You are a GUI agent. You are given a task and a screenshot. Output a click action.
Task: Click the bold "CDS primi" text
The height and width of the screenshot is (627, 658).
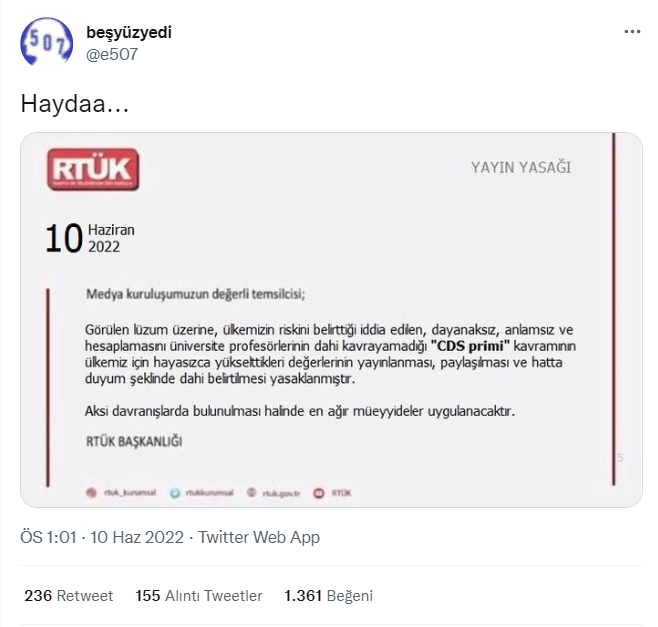(x=470, y=346)
